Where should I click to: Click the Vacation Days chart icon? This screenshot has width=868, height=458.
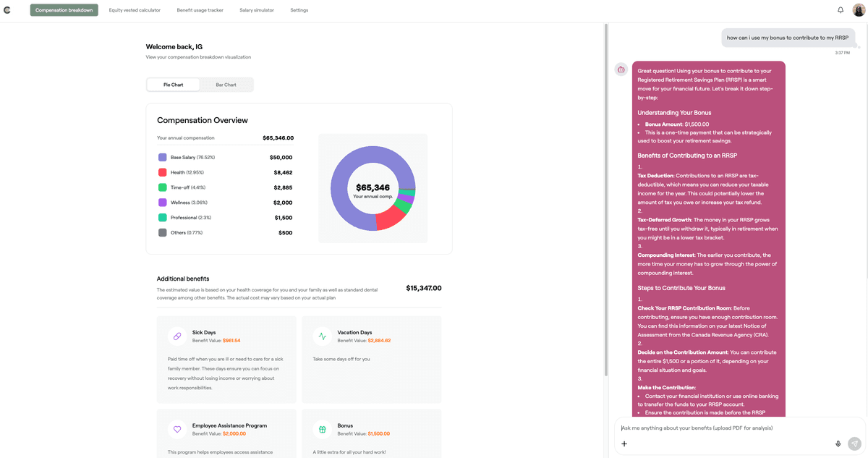[x=323, y=336]
